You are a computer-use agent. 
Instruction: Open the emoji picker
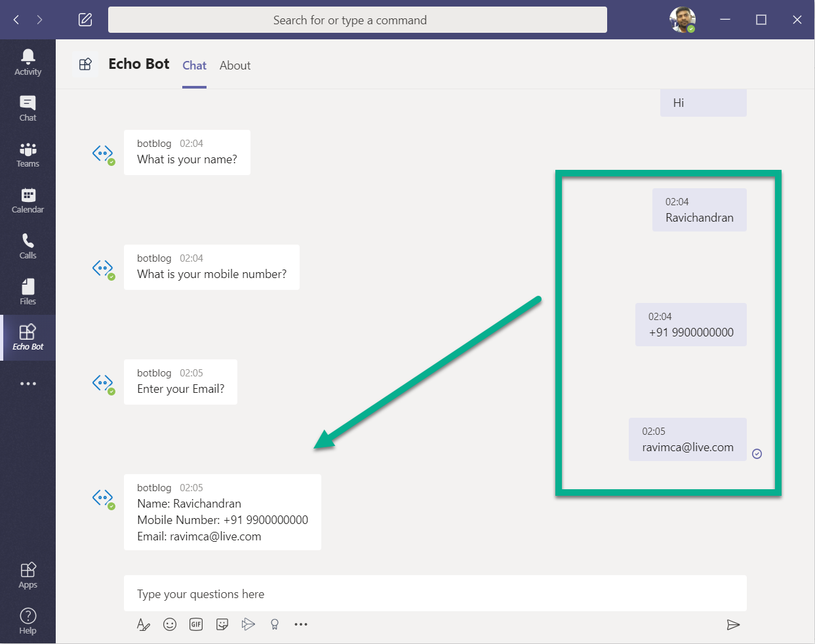click(x=170, y=624)
